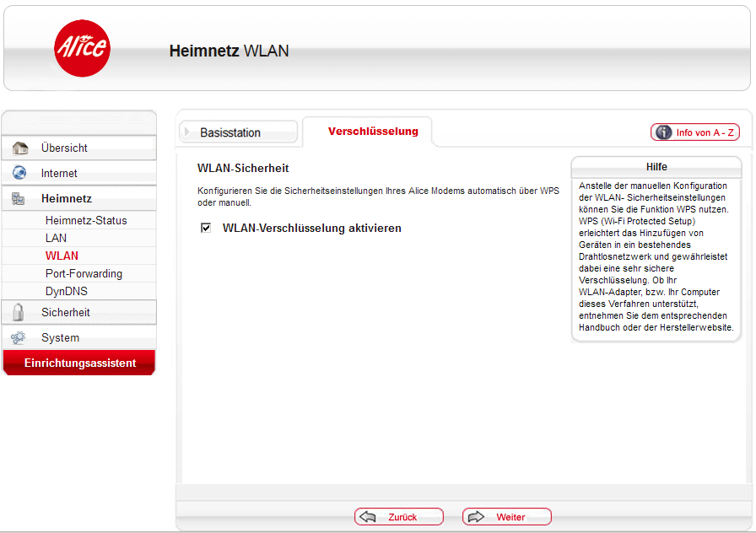The width and height of the screenshot is (756, 533).
Task: Click the globe icon beside Internet
Action: [x=19, y=174]
